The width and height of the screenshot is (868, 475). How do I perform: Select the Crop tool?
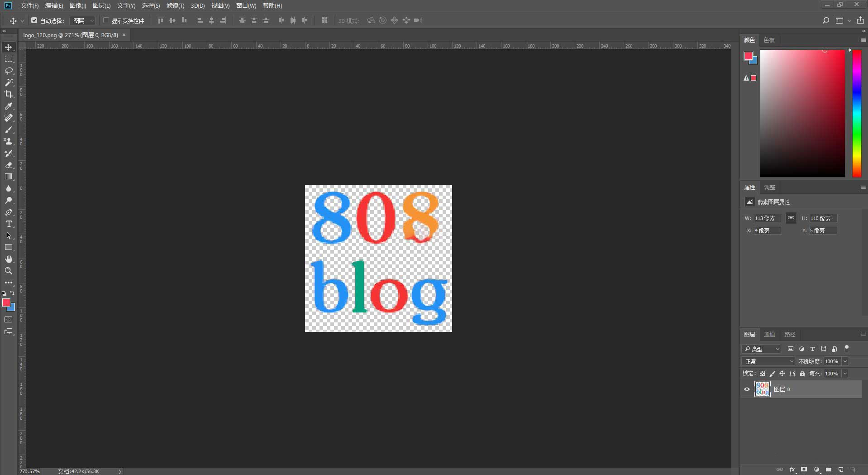coord(9,94)
